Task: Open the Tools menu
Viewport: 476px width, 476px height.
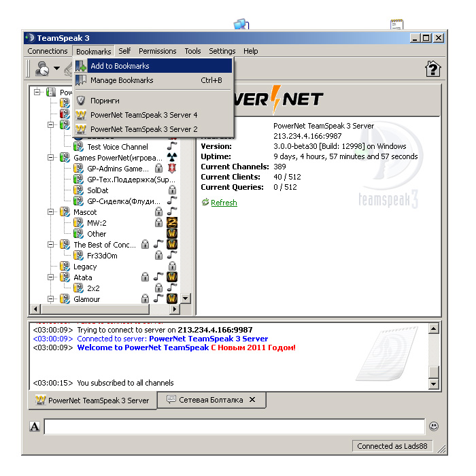Action: (192, 51)
